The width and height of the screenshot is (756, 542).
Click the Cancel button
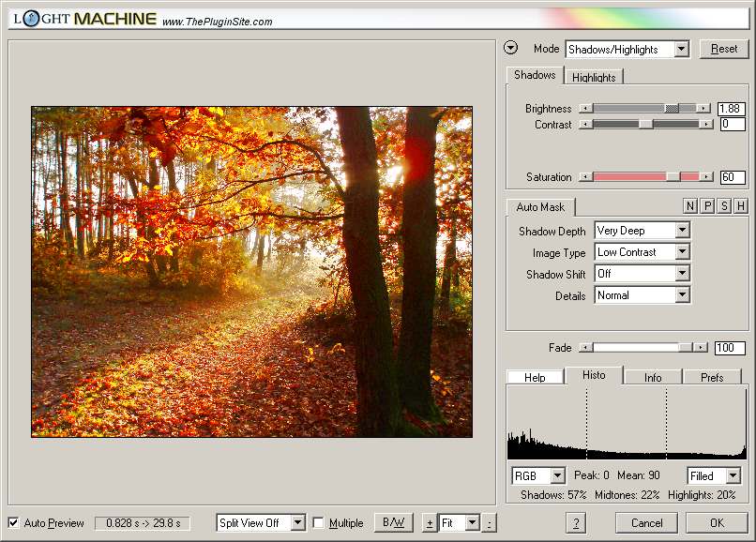click(x=646, y=523)
